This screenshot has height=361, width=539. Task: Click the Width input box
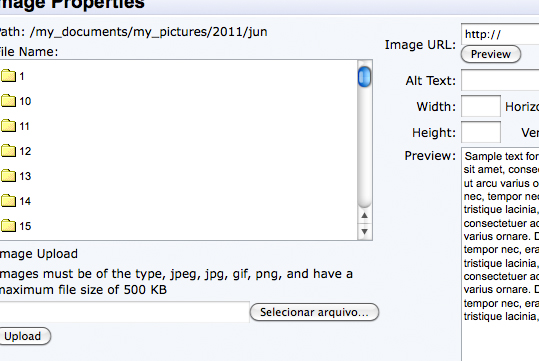click(481, 106)
